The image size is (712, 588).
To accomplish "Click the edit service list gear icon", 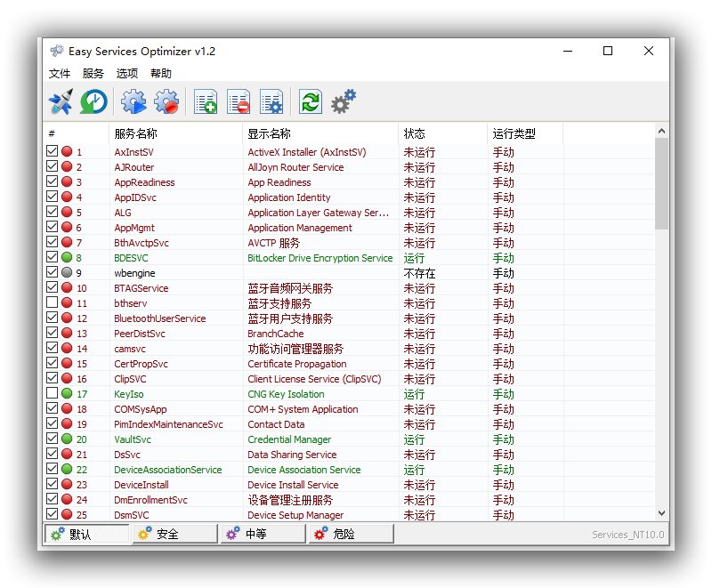I will pyautogui.click(x=271, y=101).
